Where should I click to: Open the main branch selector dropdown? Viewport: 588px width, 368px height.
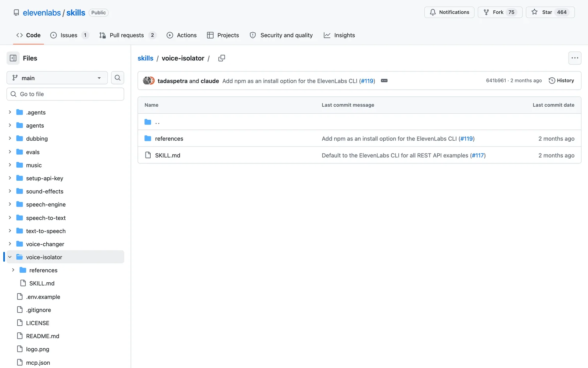pos(57,78)
